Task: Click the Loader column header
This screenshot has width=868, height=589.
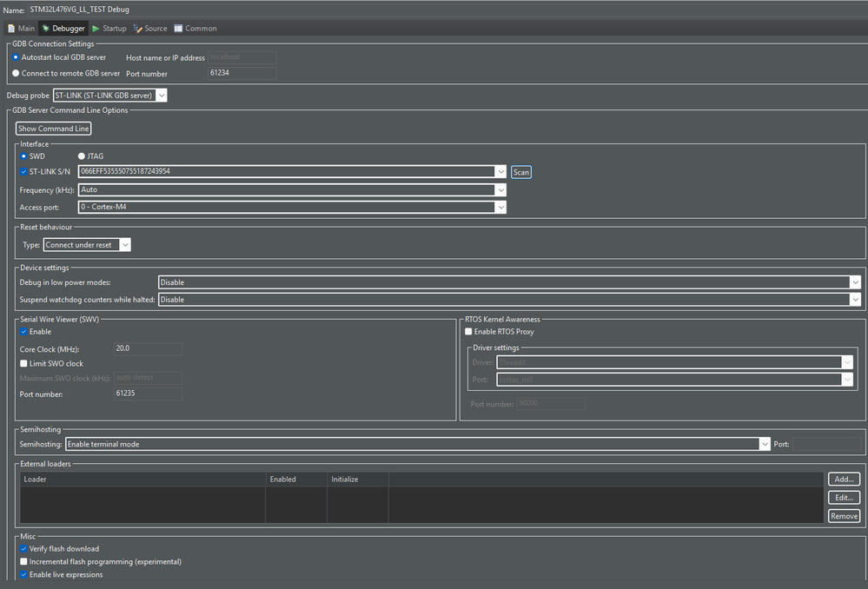Action: (142, 480)
